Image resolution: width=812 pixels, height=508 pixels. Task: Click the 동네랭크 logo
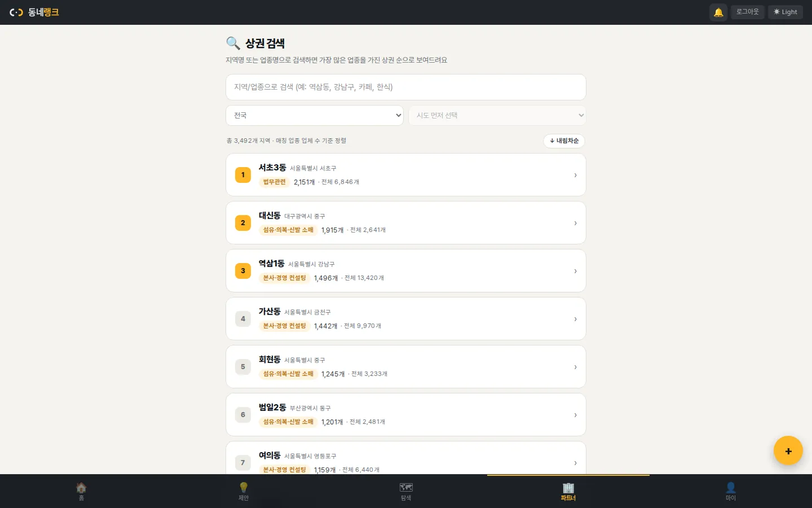pos(34,12)
